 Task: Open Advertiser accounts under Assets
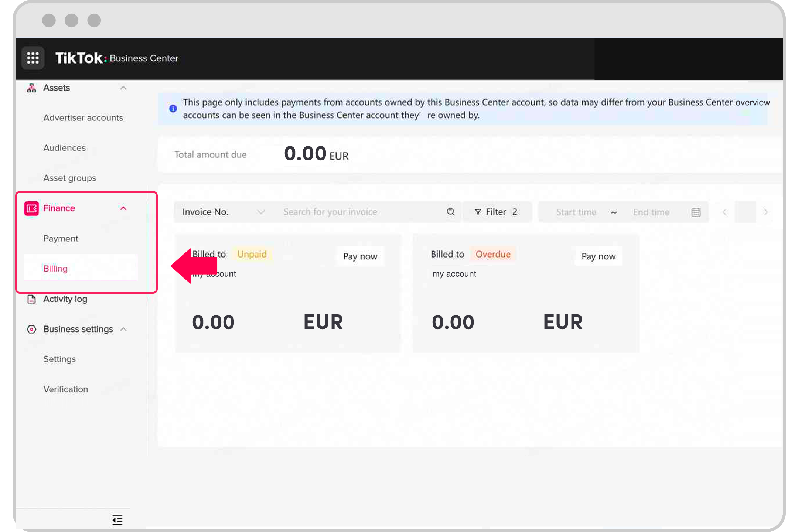click(x=83, y=117)
